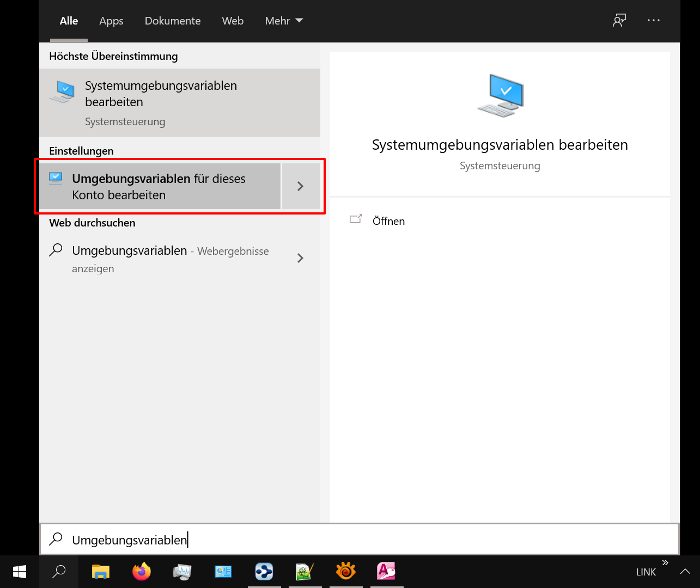Expand the Mehr dropdown filter

284,21
